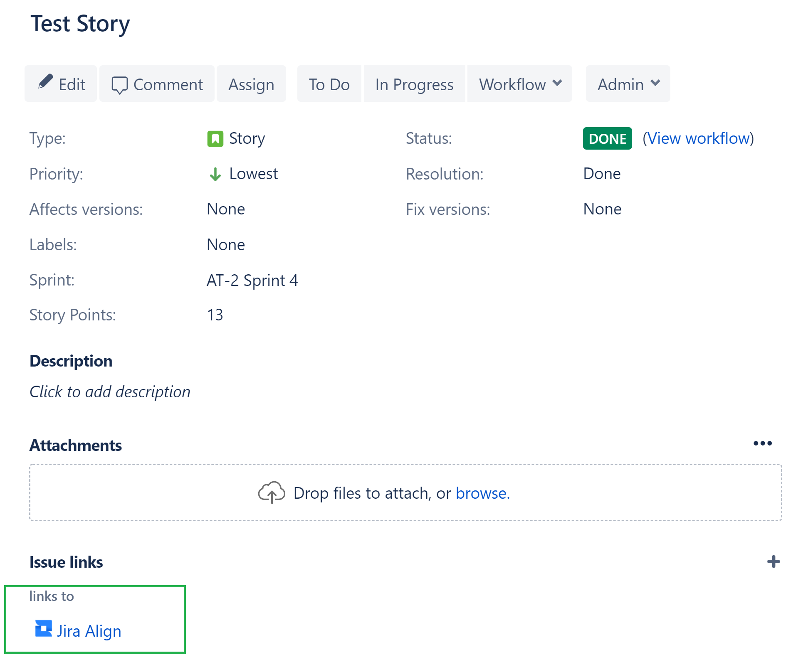
Task: Click the Assign action button
Action: click(252, 84)
